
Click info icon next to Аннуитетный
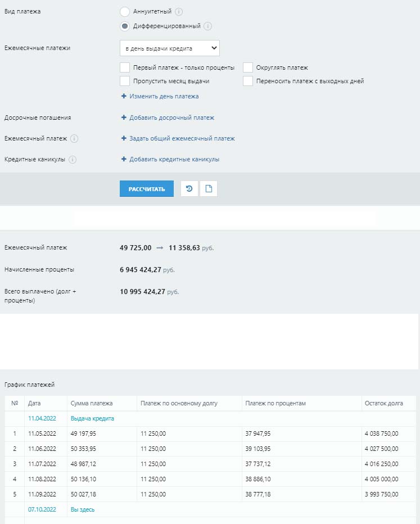(x=179, y=11)
